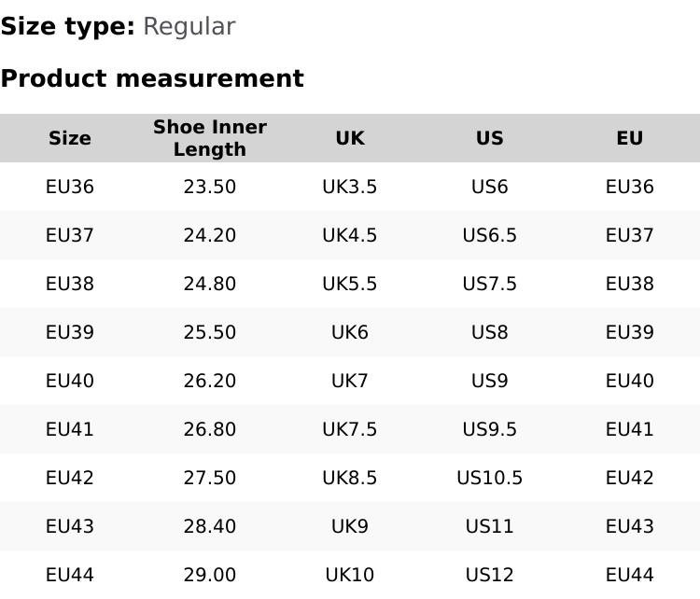Screen dimensions: 700x599
Task: Select the EU37 size row label
Action: 70,235
